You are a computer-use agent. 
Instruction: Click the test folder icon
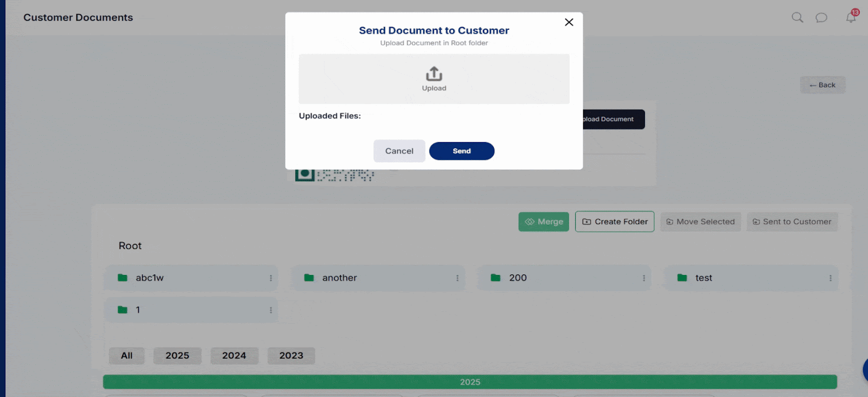(x=682, y=278)
